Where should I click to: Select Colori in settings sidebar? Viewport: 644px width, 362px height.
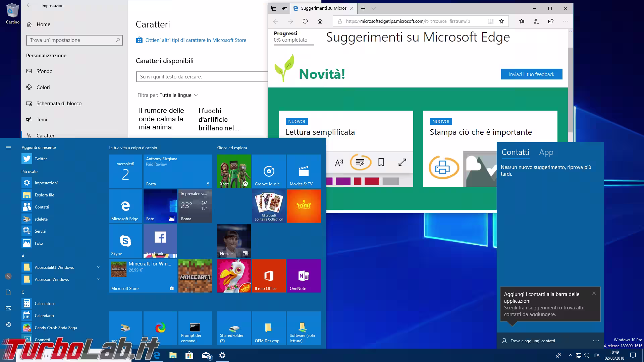[x=74, y=87]
